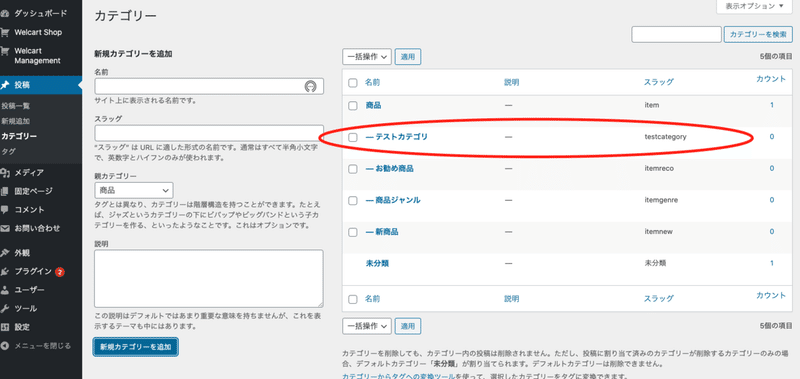The image size is (800, 379).
Task: Toggle the select-all checkbox in table header
Action: tap(353, 83)
